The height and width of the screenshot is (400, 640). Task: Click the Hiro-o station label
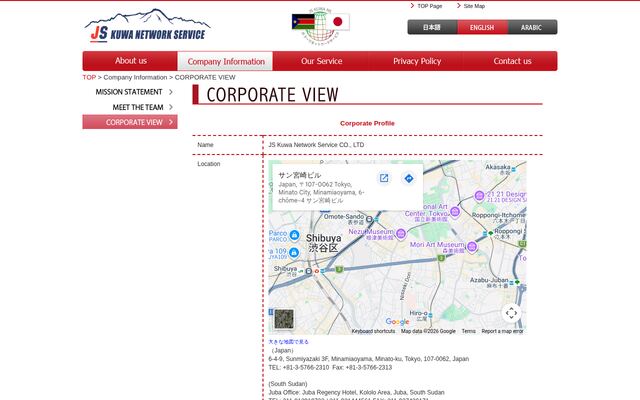[x=418, y=316]
